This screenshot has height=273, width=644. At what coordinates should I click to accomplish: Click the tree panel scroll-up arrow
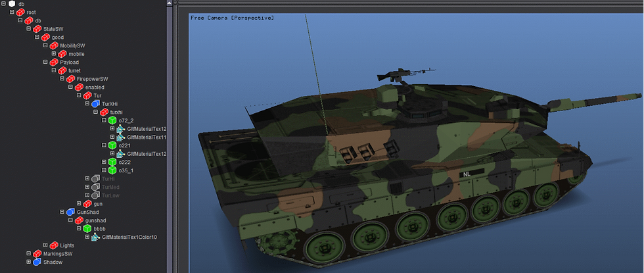click(170, 3)
